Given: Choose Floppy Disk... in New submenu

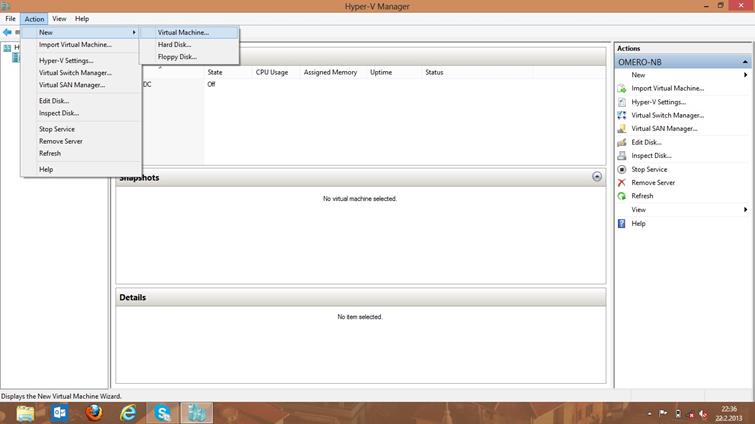Looking at the screenshot, I should click(189, 57).
